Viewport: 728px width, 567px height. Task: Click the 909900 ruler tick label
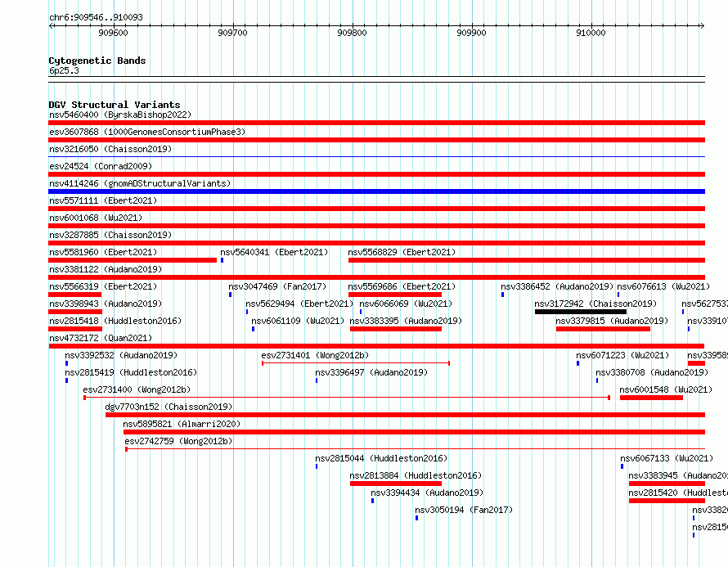pyautogui.click(x=471, y=33)
